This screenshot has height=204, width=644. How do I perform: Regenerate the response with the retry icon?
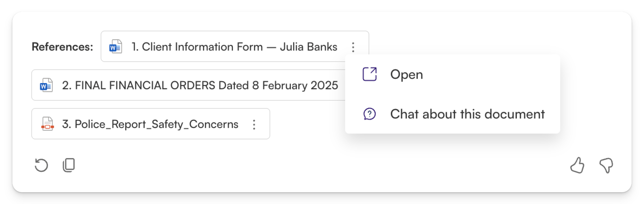pyautogui.click(x=41, y=165)
